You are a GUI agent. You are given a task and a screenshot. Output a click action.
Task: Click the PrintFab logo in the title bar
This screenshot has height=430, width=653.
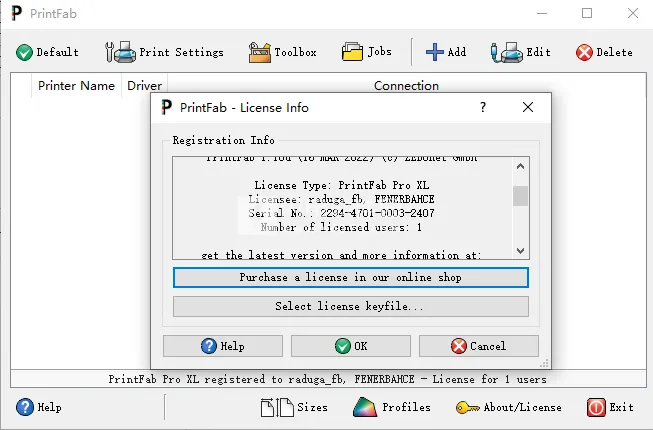[x=17, y=13]
